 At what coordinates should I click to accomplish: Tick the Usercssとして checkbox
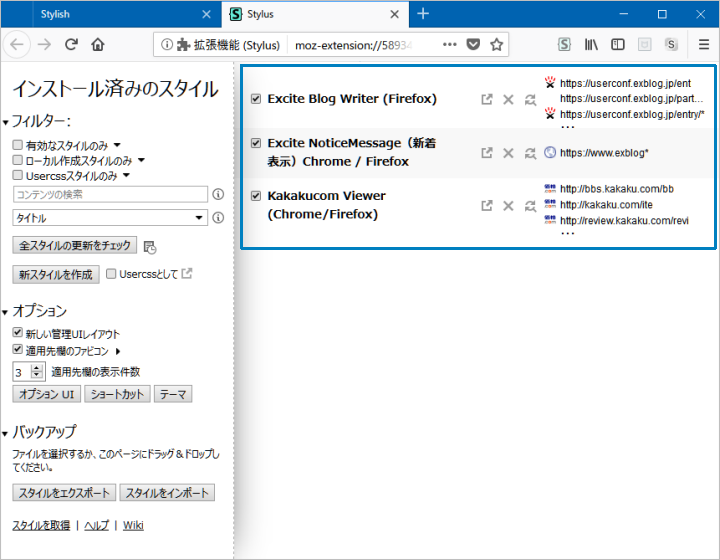(x=111, y=274)
